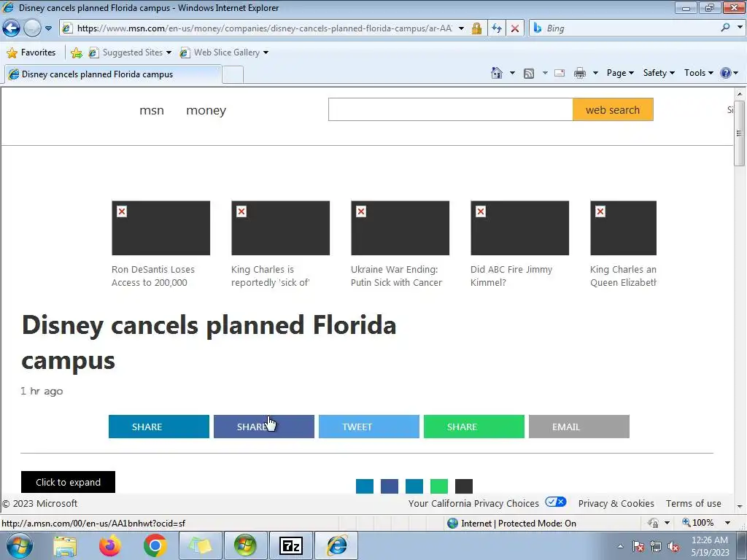Click the Stop loading X icon

515,28
